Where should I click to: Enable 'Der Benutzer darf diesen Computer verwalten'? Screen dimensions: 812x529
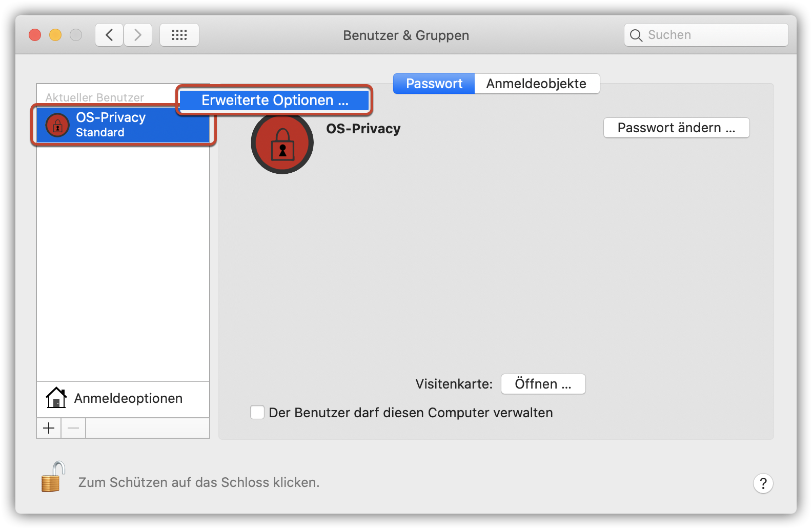coord(257,412)
